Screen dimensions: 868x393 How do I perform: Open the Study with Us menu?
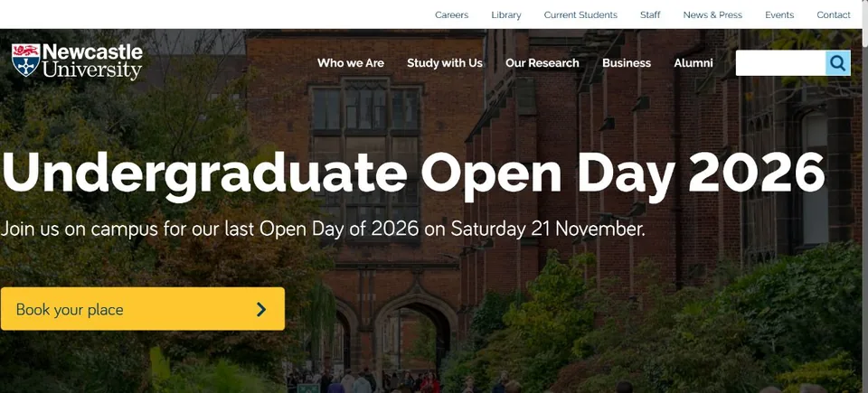pyautogui.click(x=445, y=63)
